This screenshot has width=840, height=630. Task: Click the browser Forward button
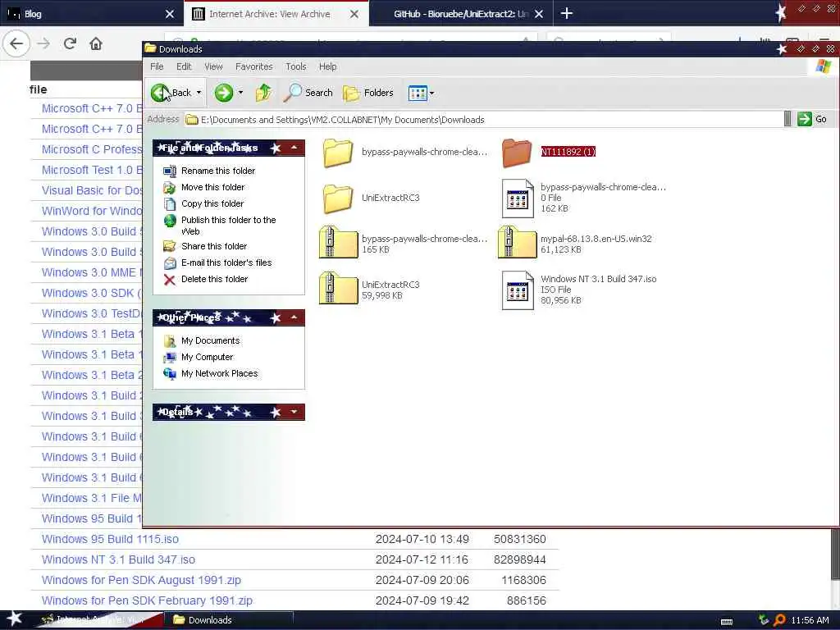pyautogui.click(x=44, y=44)
